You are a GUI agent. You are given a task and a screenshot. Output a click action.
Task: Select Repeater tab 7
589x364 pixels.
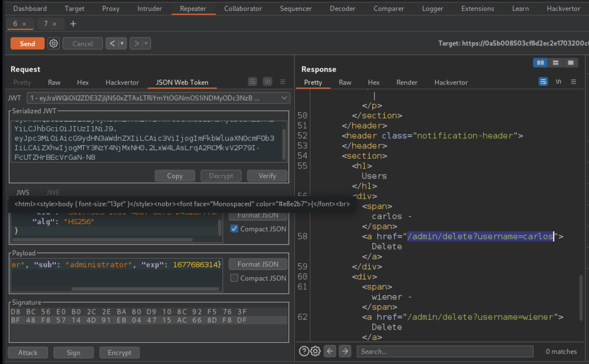point(46,24)
